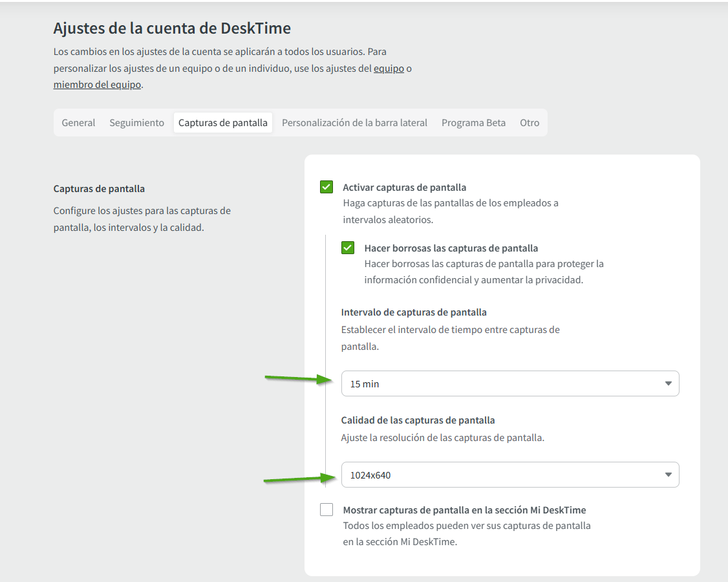Open the 15 min interval dropdown
The height and width of the screenshot is (582, 728).
tap(509, 383)
